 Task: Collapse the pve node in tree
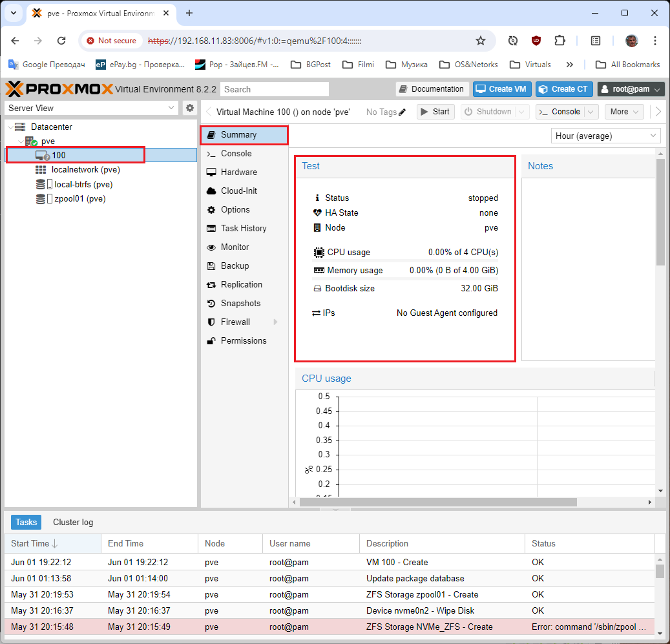pyautogui.click(x=21, y=141)
